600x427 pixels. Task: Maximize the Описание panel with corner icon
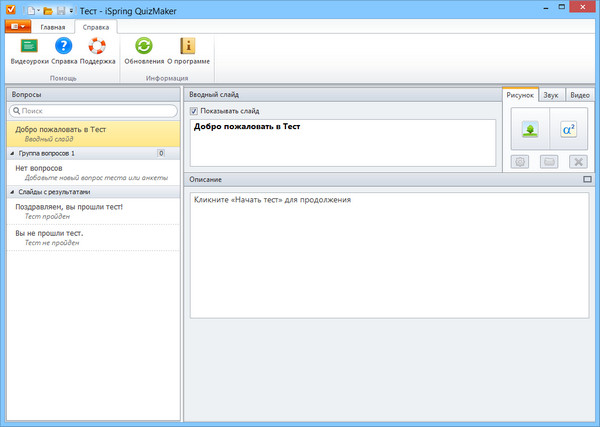click(x=587, y=179)
